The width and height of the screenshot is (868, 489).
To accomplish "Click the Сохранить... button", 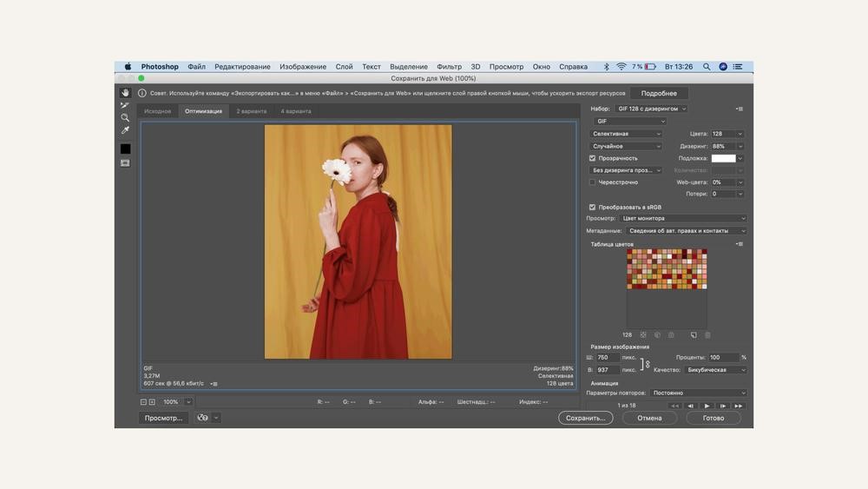I will click(585, 418).
